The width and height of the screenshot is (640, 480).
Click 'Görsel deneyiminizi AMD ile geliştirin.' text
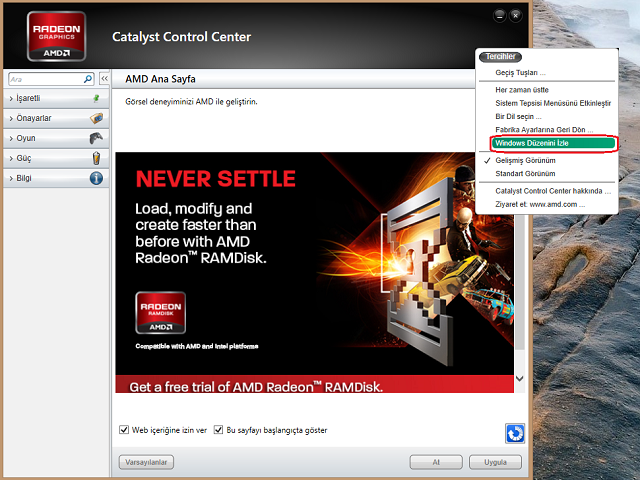coord(191,102)
